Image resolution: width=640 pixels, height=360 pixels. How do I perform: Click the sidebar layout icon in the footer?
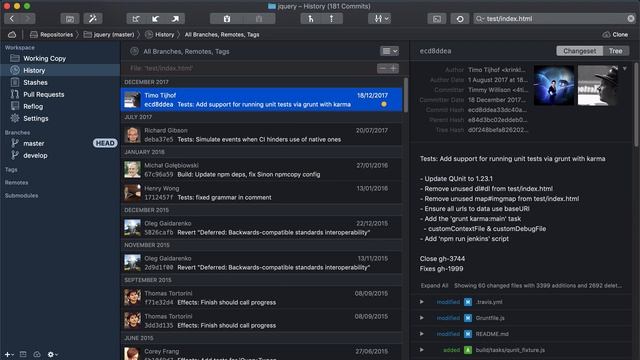pos(23,354)
